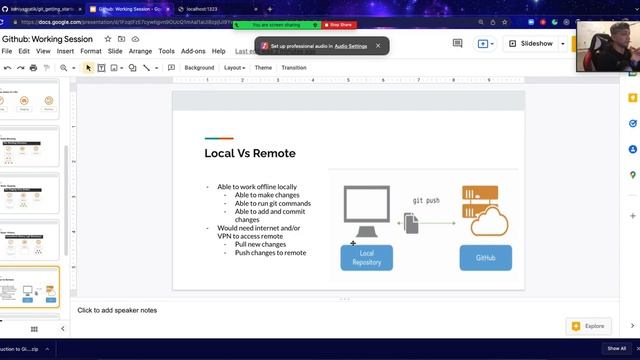Screen dimensions: 640x360
Task: Bookmark this page with star icon
Action: [505, 22]
